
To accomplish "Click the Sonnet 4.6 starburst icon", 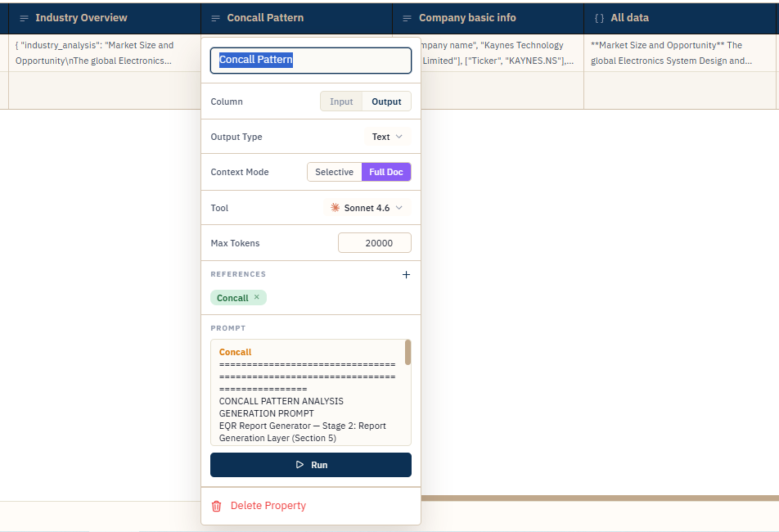I will (335, 208).
